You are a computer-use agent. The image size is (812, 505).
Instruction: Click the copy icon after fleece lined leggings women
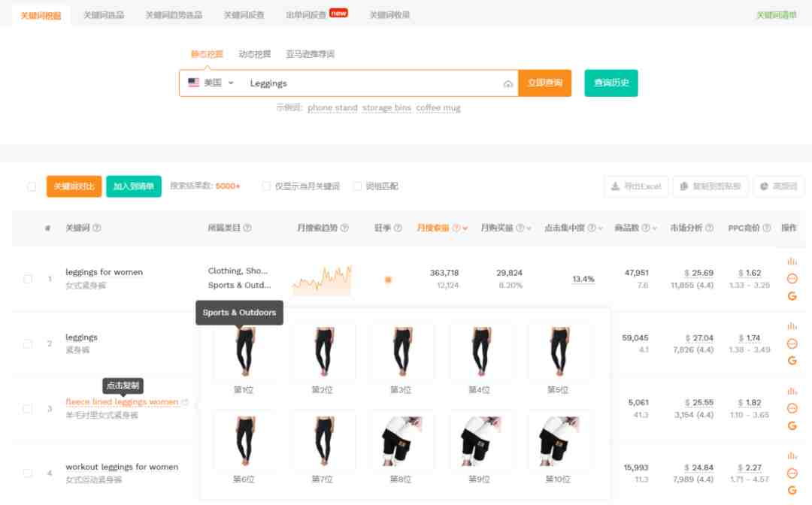tap(185, 402)
